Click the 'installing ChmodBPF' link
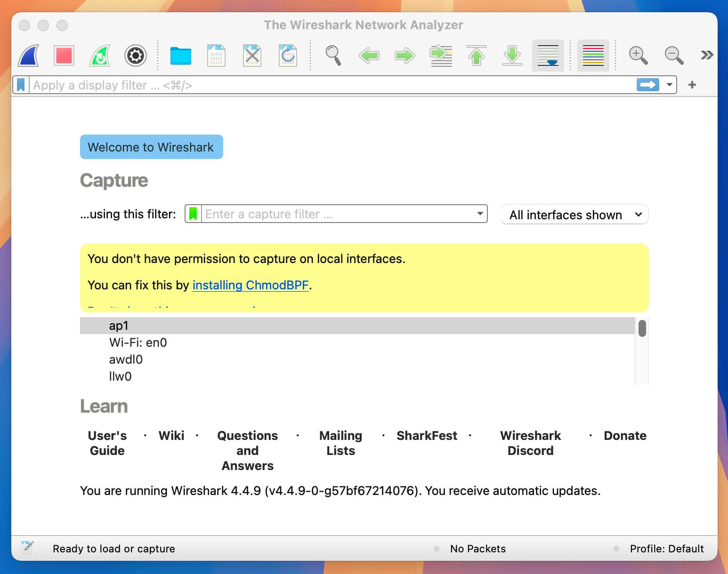728x574 pixels. [251, 285]
